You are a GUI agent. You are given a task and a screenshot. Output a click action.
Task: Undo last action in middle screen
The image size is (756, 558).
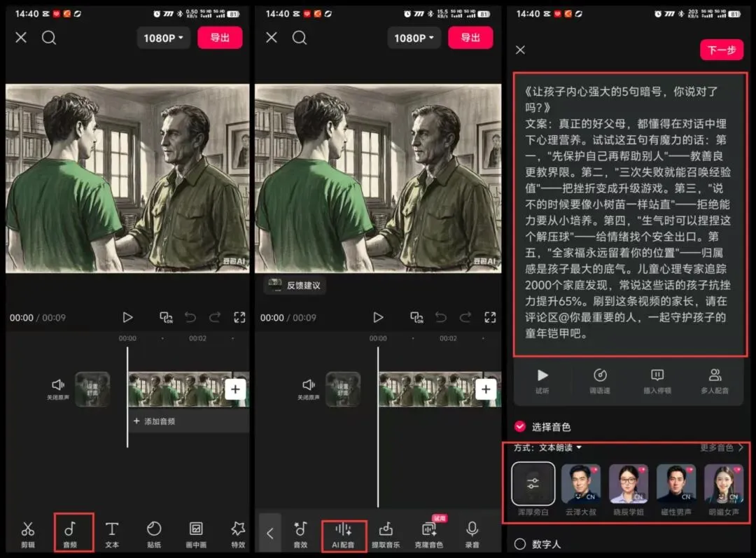(441, 317)
